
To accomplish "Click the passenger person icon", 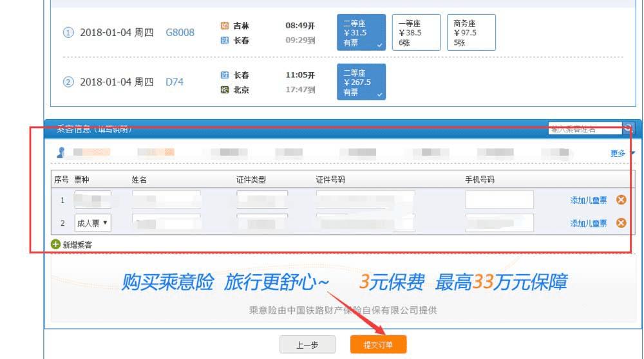I will tap(61, 152).
